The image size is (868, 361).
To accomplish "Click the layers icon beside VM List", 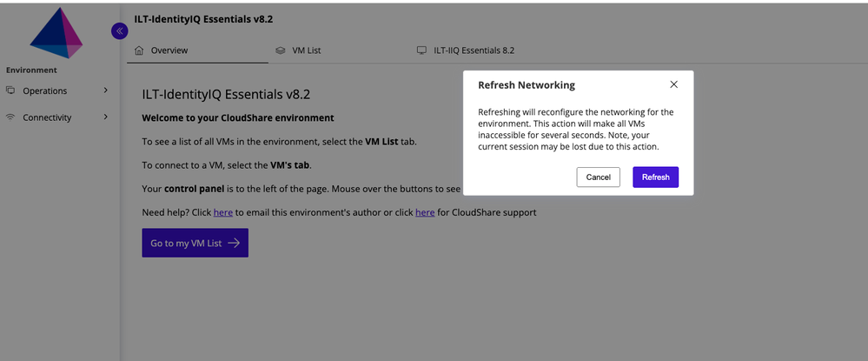I will coord(280,50).
